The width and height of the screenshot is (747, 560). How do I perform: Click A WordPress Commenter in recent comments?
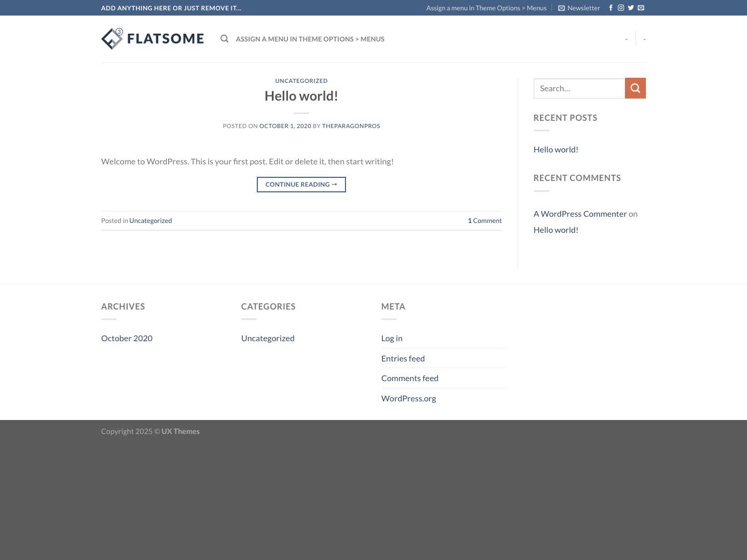coord(580,213)
